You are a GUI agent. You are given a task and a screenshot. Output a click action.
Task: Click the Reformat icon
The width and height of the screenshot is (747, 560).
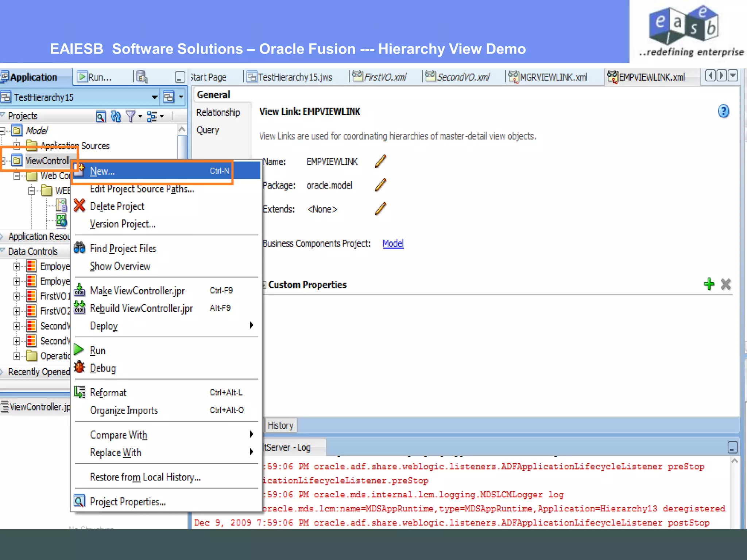(80, 392)
